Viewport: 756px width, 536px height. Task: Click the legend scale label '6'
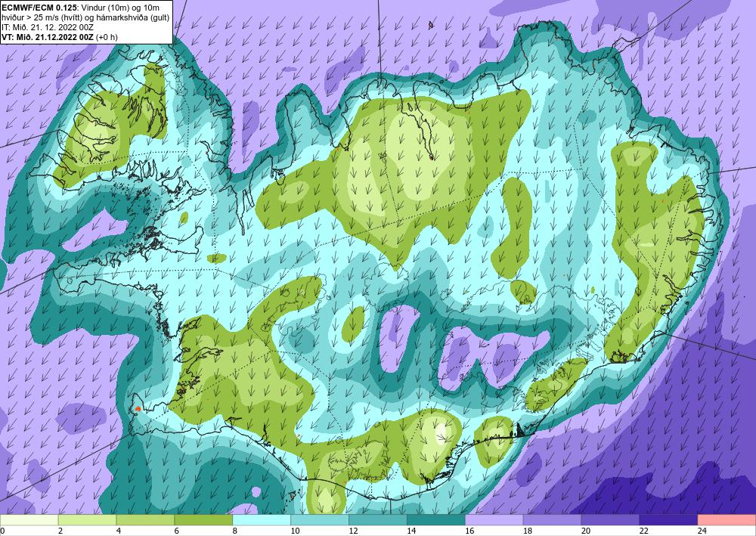click(x=176, y=531)
